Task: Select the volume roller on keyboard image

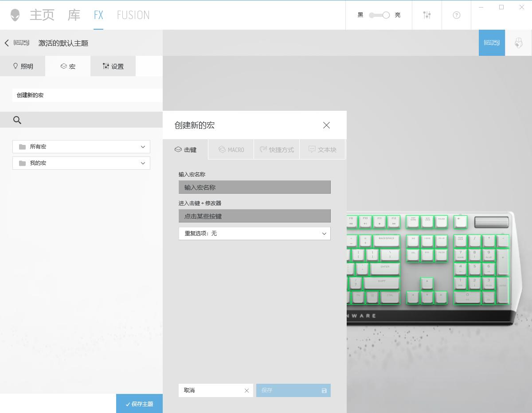Action: pos(491,222)
